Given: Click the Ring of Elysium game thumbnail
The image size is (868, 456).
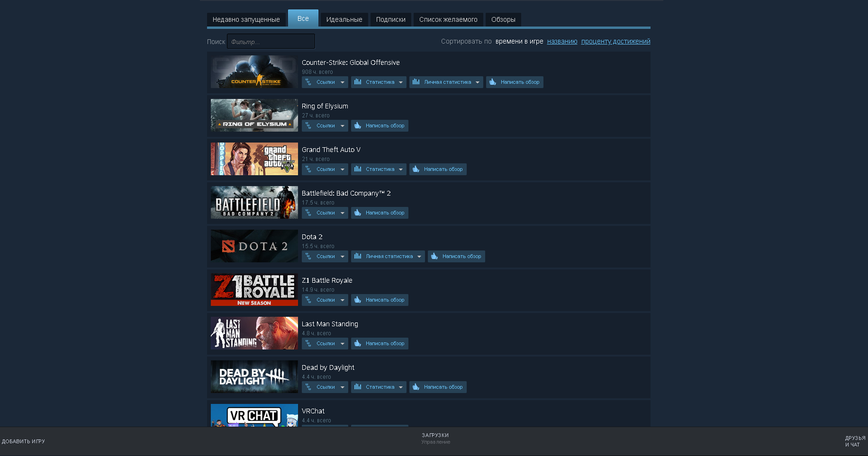Looking at the screenshot, I should tap(254, 115).
